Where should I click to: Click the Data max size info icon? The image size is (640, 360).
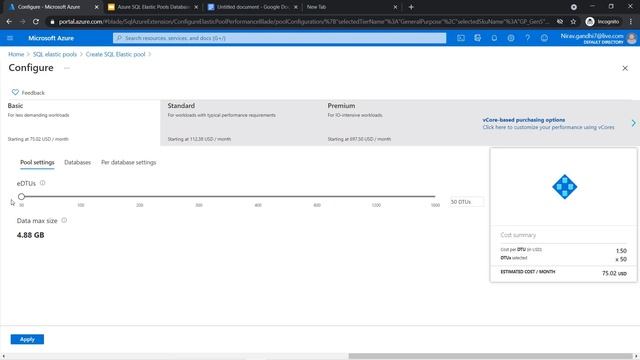[x=64, y=220]
